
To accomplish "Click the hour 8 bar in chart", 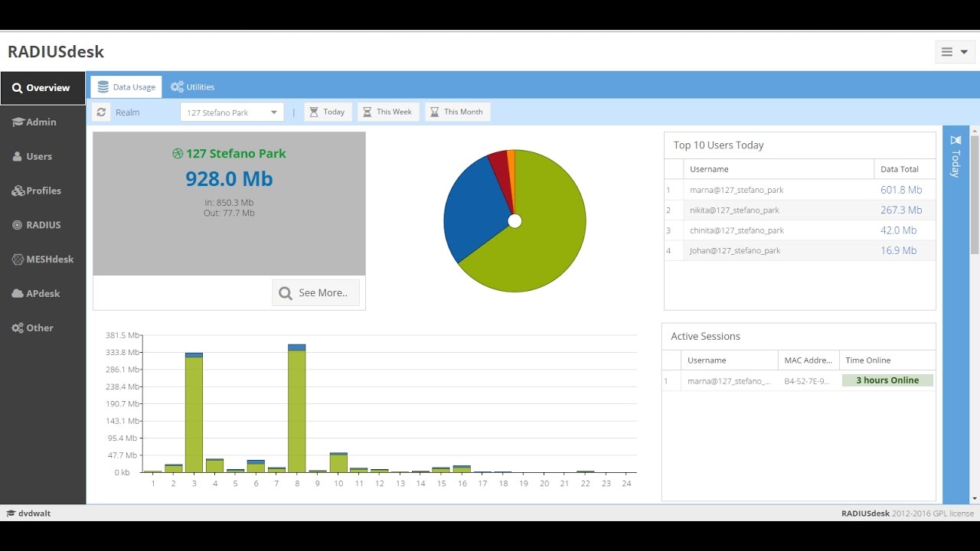I will (x=297, y=408).
